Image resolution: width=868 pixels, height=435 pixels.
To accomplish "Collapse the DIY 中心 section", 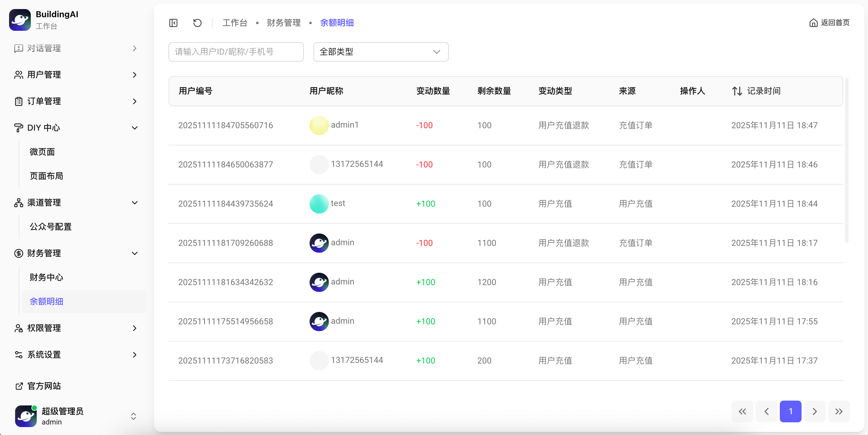I will (76, 128).
